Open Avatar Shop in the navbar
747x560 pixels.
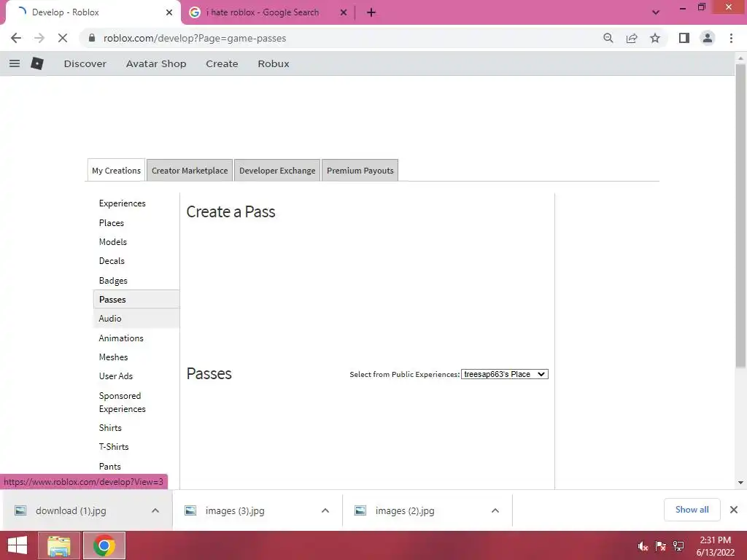[156, 63]
